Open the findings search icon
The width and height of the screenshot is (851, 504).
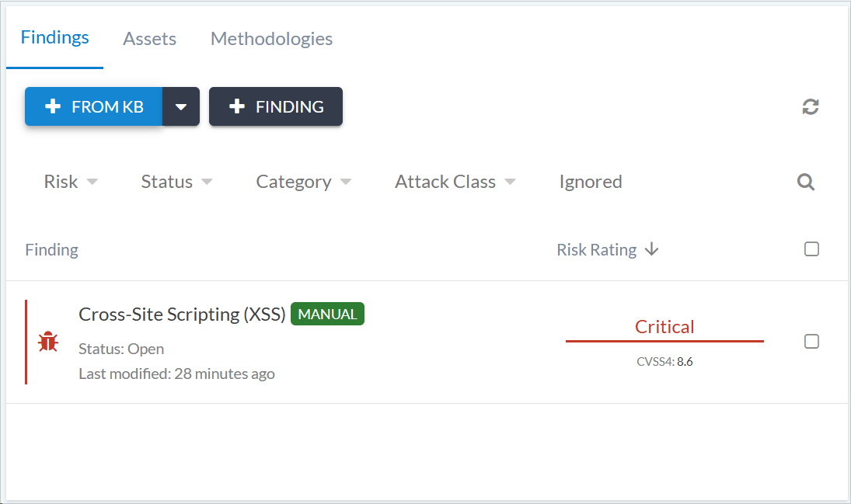(806, 182)
